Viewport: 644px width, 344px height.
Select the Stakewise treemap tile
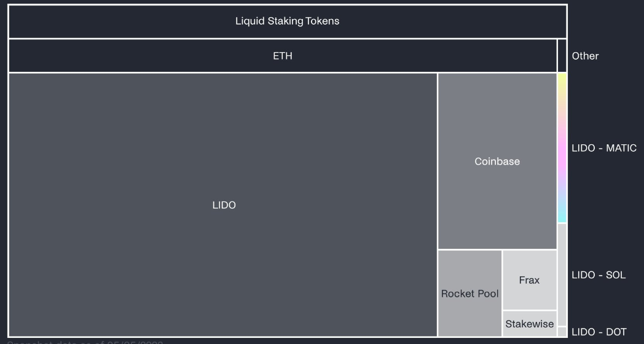tap(529, 324)
